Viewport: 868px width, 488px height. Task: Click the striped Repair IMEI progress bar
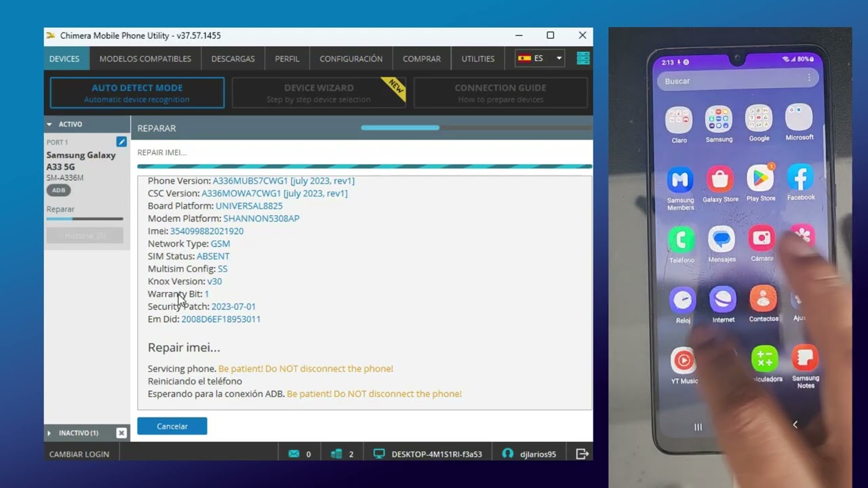(x=365, y=166)
